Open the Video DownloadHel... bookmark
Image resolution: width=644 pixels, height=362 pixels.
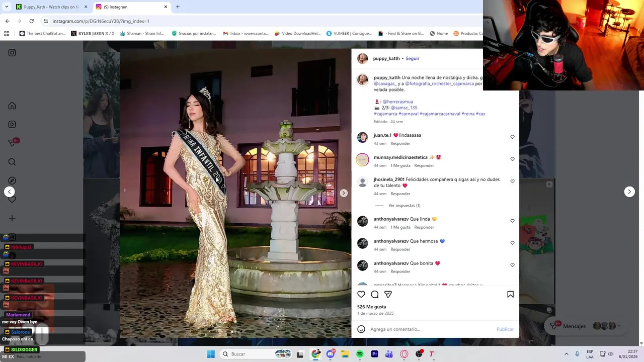[x=297, y=34]
